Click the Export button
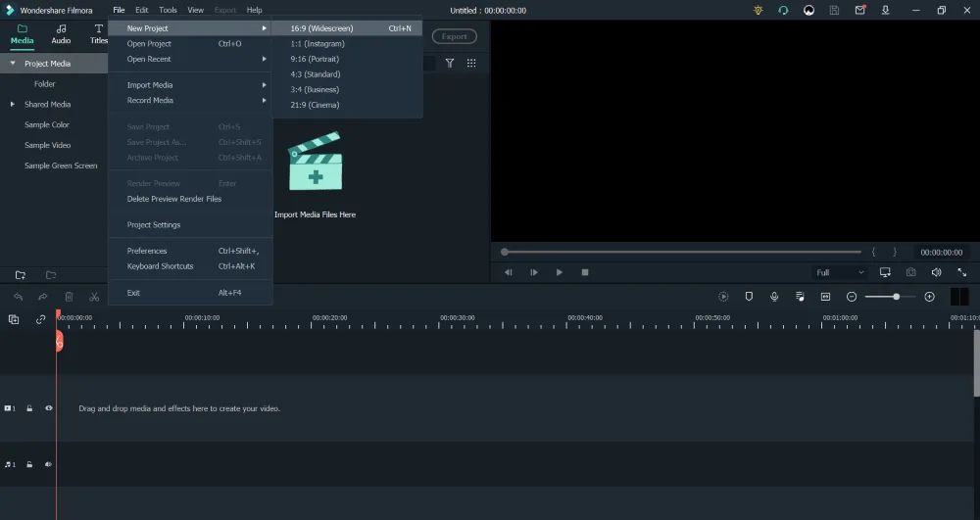The width and height of the screenshot is (980, 520). (455, 36)
